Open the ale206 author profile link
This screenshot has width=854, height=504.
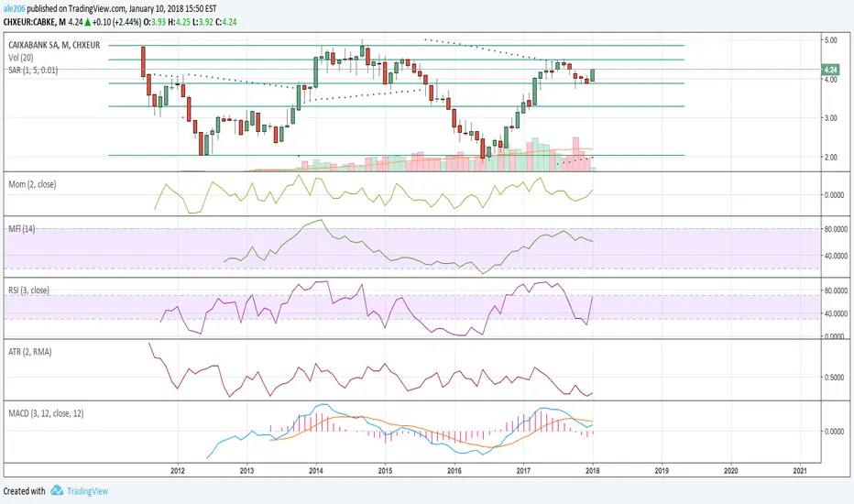15,9
